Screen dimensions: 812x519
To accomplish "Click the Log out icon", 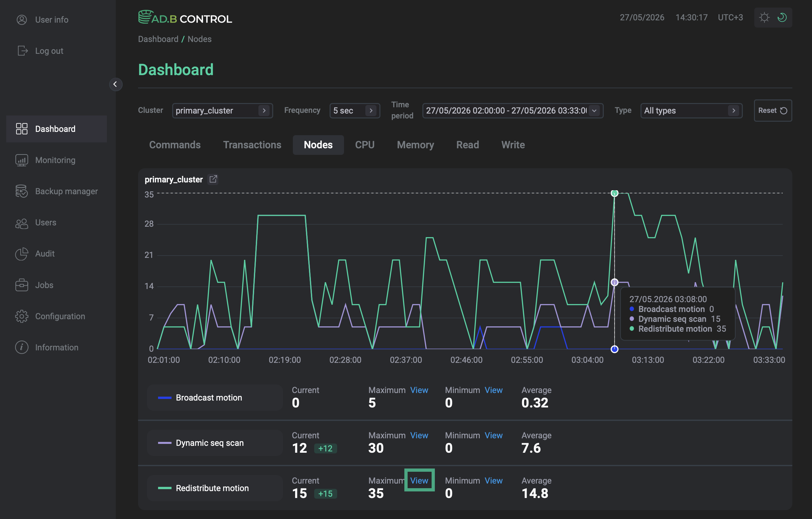I will (x=22, y=51).
